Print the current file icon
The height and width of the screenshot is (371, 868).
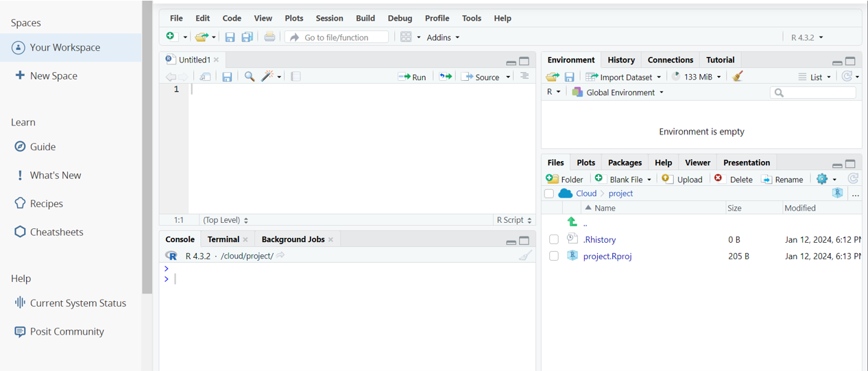click(x=269, y=37)
